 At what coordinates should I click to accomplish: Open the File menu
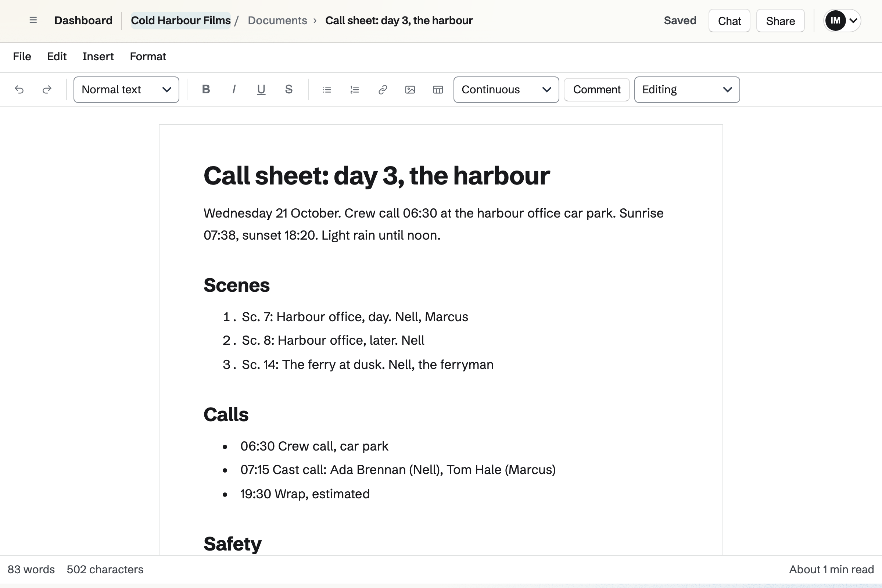point(22,57)
